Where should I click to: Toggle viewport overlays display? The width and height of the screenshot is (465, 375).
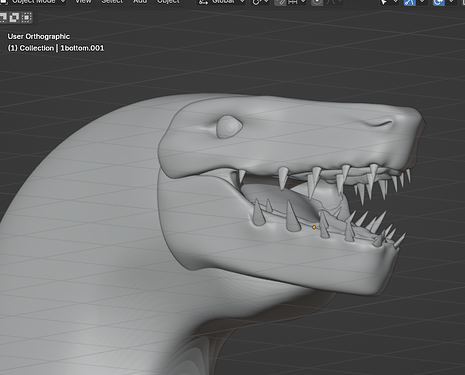pos(439,2)
